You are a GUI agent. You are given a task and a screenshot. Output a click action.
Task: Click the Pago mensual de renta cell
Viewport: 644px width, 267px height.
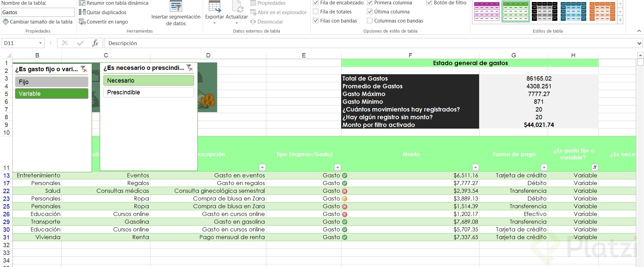[x=208, y=237]
